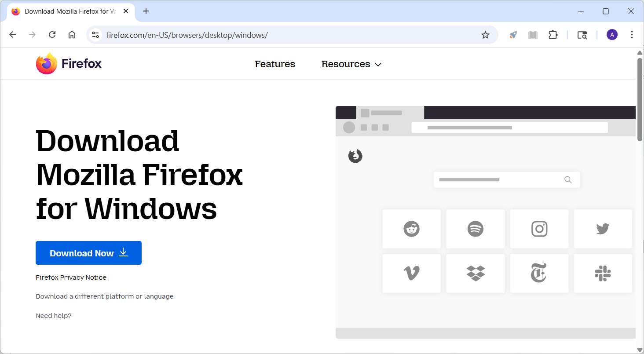The height and width of the screenshot is (354, 644).
Task: Click the scrollbar up arrow
Action: pos(640,53)
